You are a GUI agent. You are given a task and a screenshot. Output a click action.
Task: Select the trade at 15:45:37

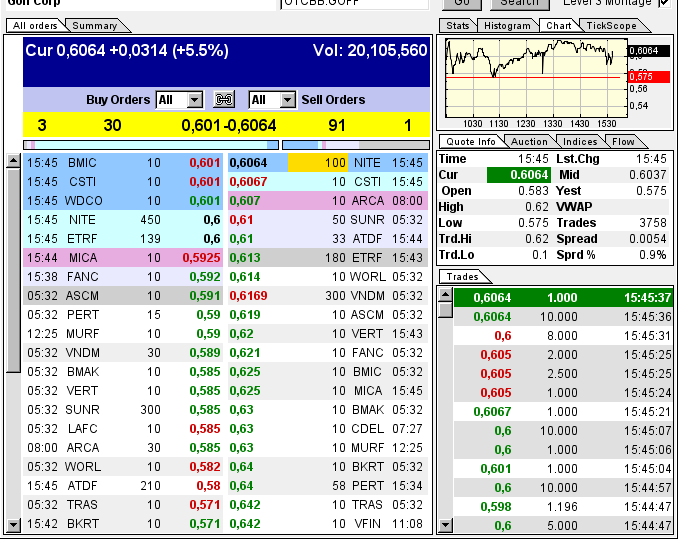pos(563,297)
